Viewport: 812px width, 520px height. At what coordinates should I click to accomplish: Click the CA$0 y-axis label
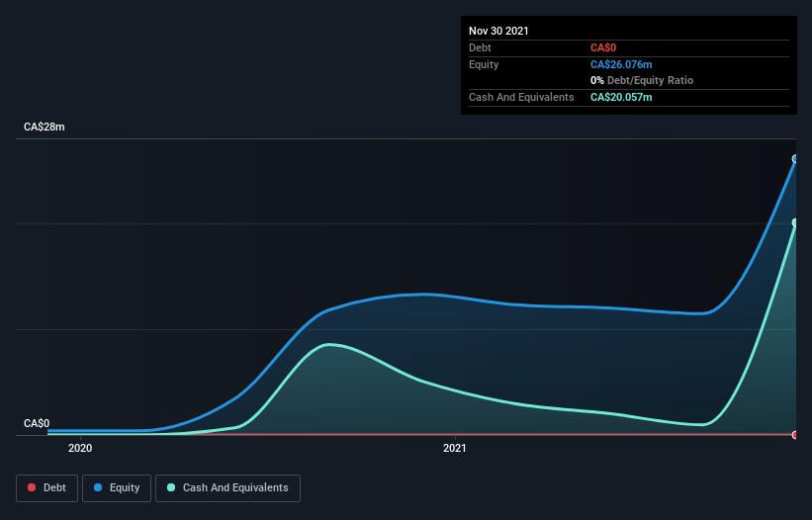pos(37,423)
